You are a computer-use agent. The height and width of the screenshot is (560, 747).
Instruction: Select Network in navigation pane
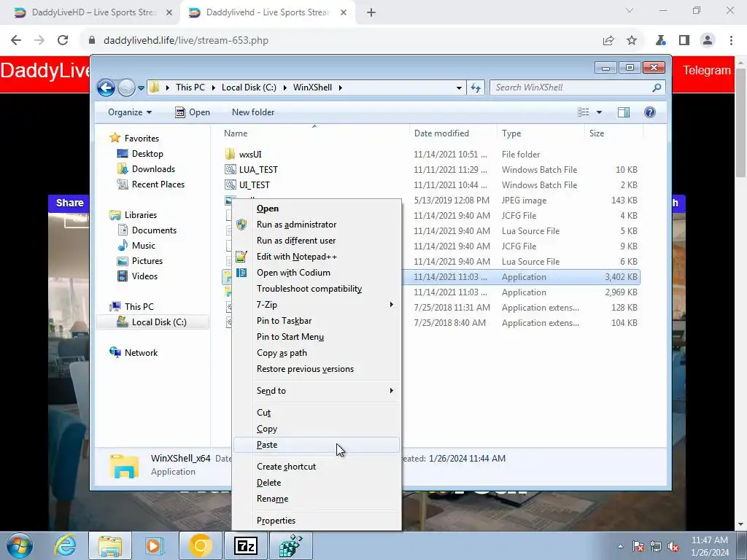tap(141, 353)
